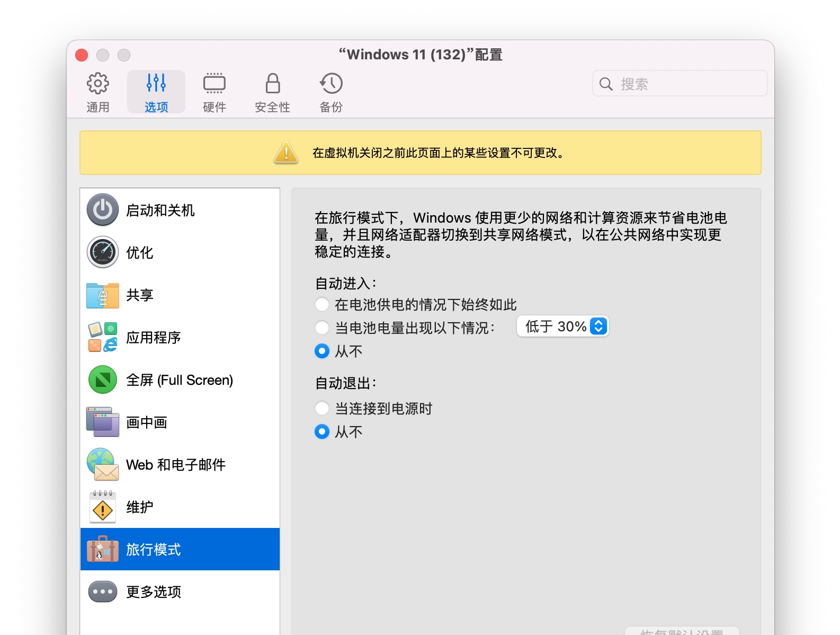Select the 选项 sliders icon tab
Image resolution: width=840 pixels, height=635 pixels.
click(156, 92)
